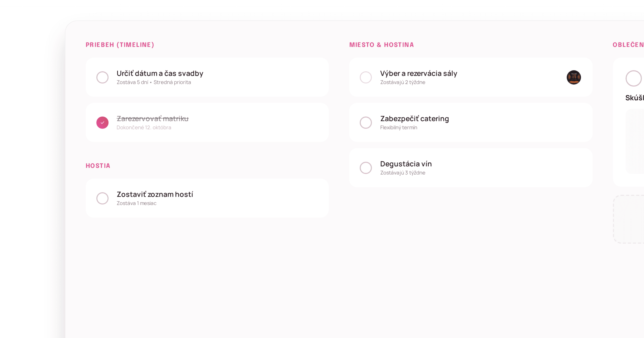Viewport: 644px width, 338px height.
Task: Click the 'PRIEBEH (TIMELINE)' section header
Action: click(x=120, y=45)
